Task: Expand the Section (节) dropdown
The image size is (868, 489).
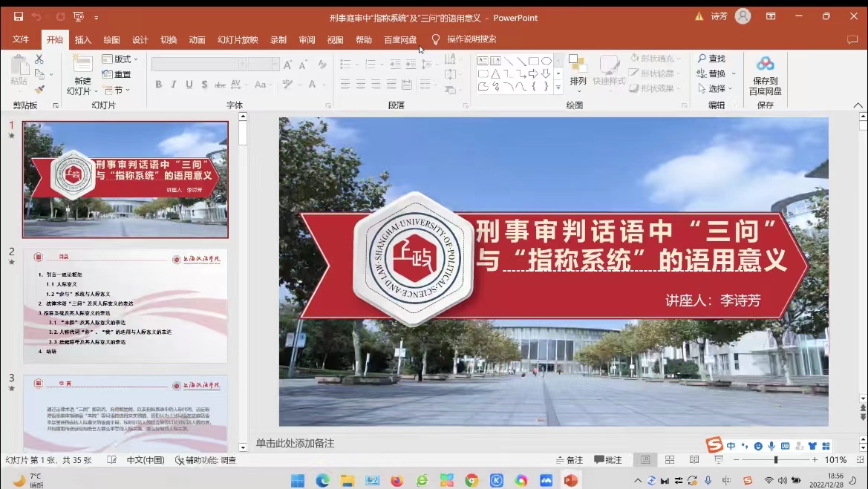Action: click(x=116, y=90)
